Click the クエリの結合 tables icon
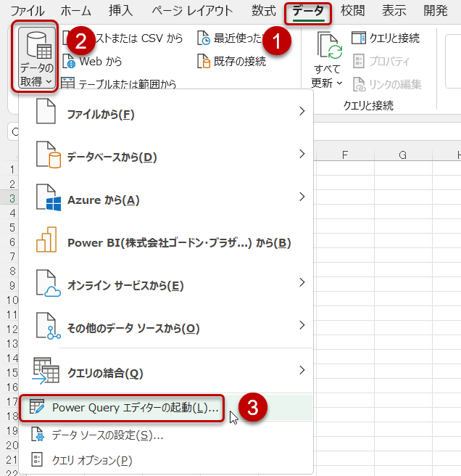The height and width of the screenshot is (476, 461). [46, 370]
